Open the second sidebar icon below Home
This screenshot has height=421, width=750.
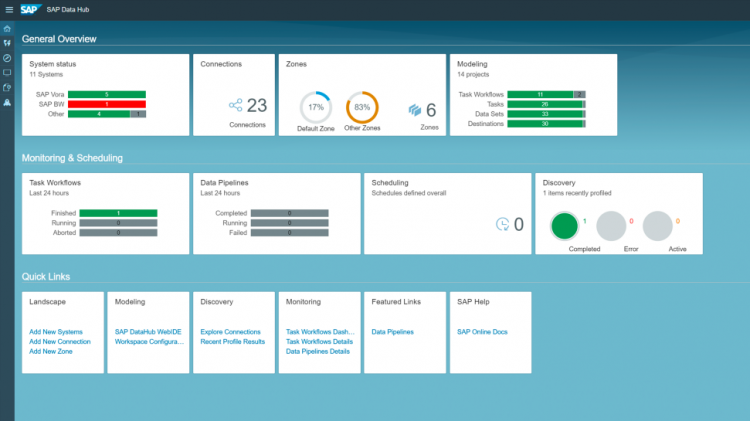point(7,43)
